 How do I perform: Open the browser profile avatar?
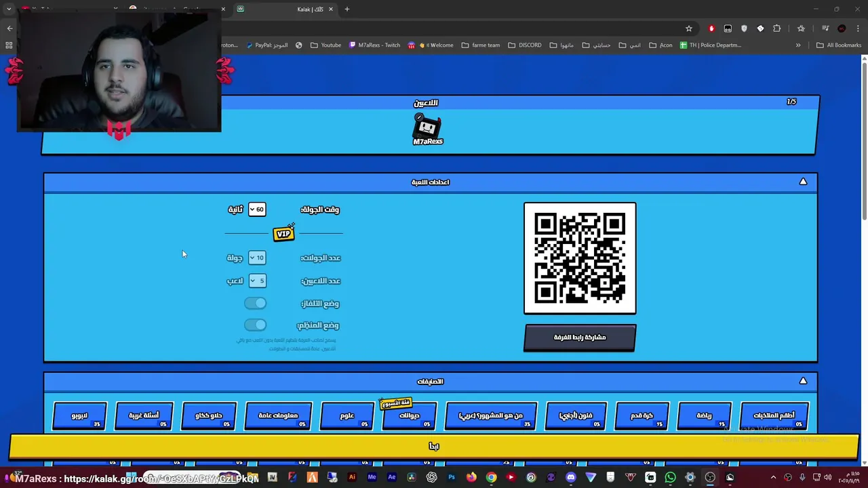842,28
